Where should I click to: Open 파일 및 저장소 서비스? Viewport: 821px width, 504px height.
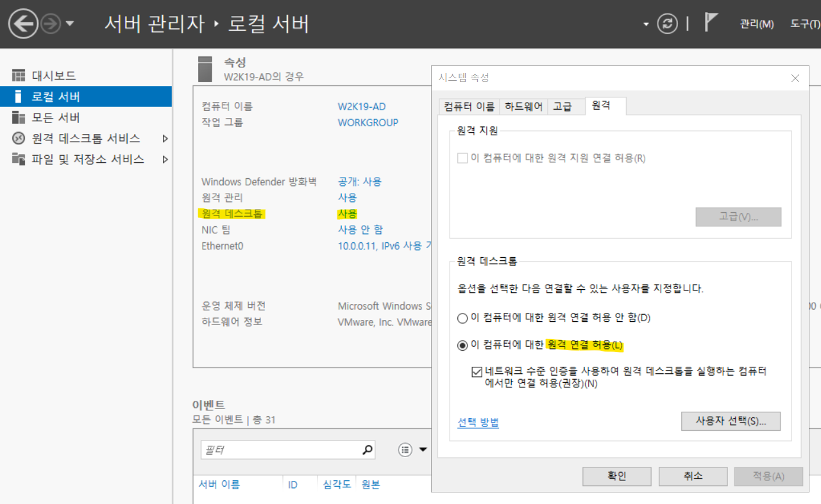[x=19, y=158]
